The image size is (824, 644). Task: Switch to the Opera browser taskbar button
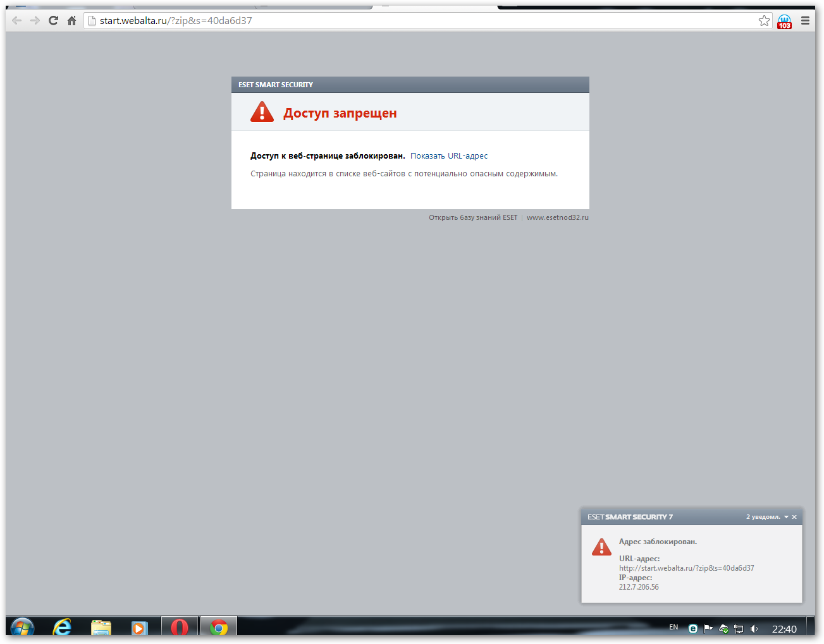click(180, 628)
